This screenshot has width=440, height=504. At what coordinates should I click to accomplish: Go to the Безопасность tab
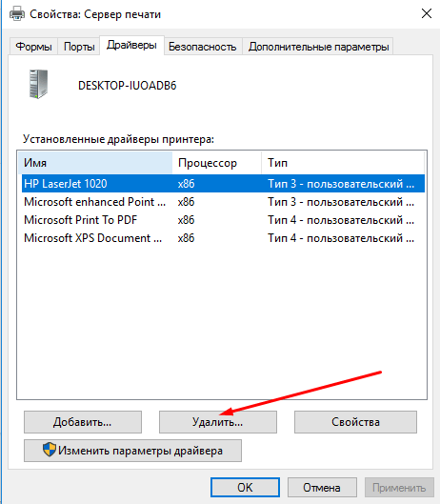[203, 47]
